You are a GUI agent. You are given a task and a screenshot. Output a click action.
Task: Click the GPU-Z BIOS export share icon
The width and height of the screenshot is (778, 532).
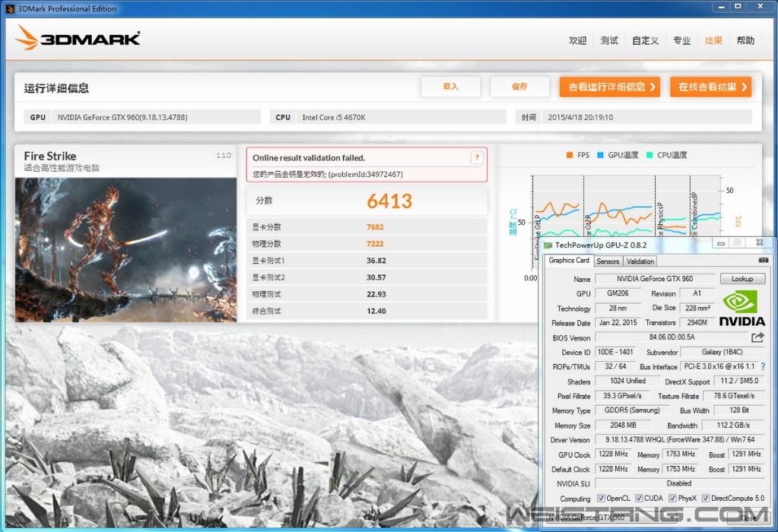tap(757, 337)
